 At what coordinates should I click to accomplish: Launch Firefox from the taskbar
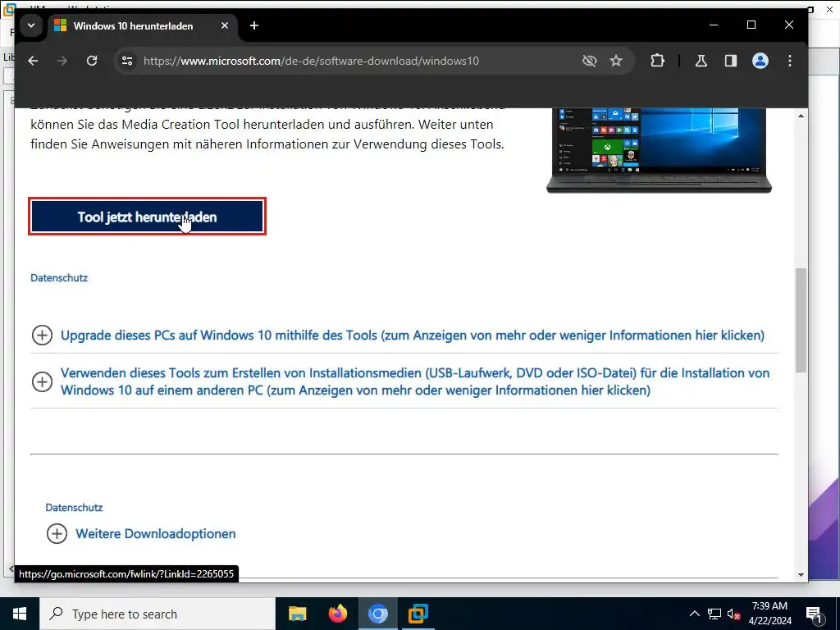pos(337,614)
